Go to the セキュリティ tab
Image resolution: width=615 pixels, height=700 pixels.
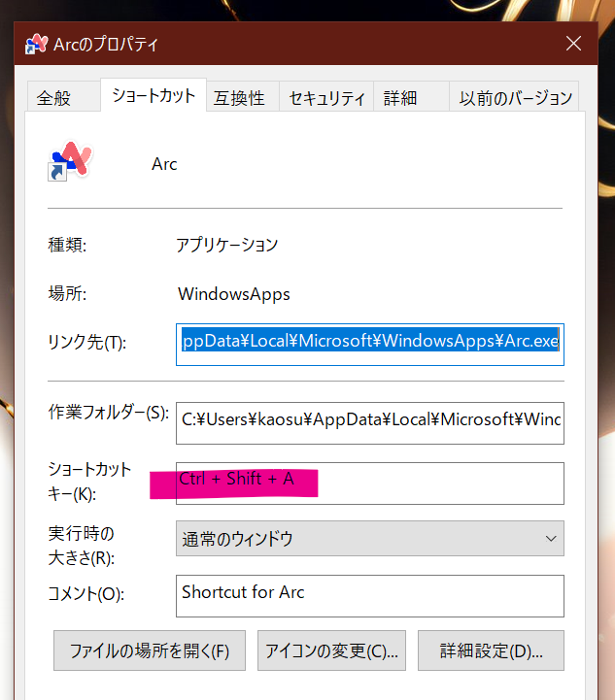[x=326, y=96]
